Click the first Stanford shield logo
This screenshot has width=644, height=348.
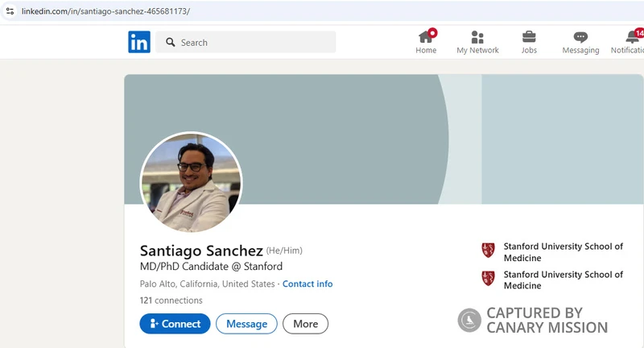coord(489,251)
